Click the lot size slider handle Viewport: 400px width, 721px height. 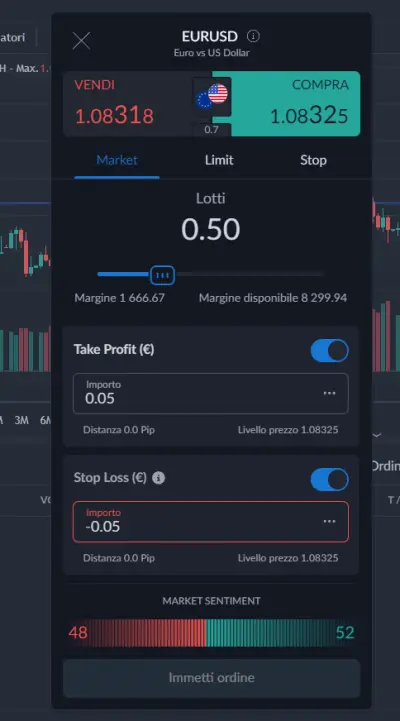[162, 275]
